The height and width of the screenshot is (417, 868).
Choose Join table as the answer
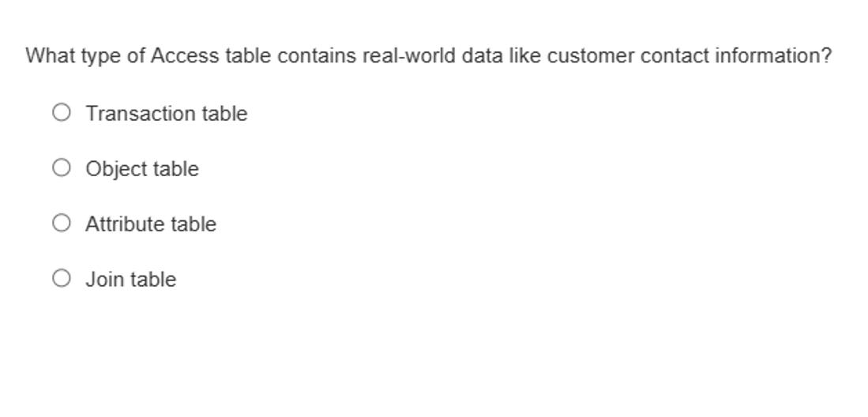pos(62,279)
